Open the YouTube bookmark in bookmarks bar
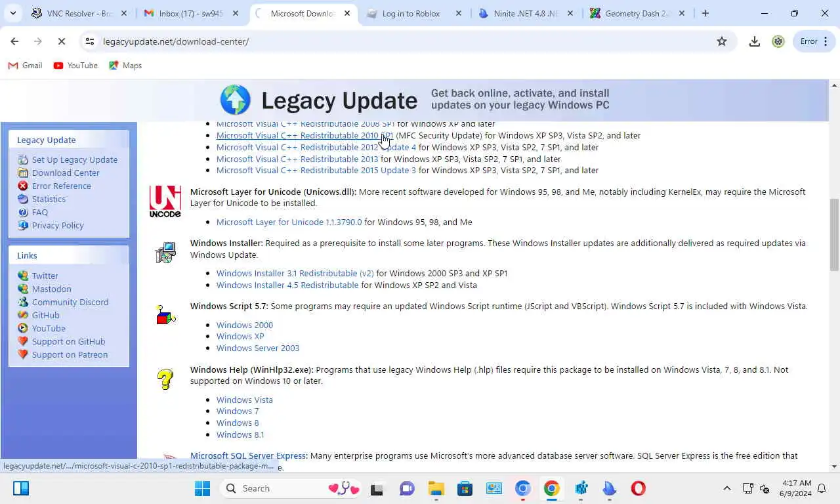 (75, 66)
